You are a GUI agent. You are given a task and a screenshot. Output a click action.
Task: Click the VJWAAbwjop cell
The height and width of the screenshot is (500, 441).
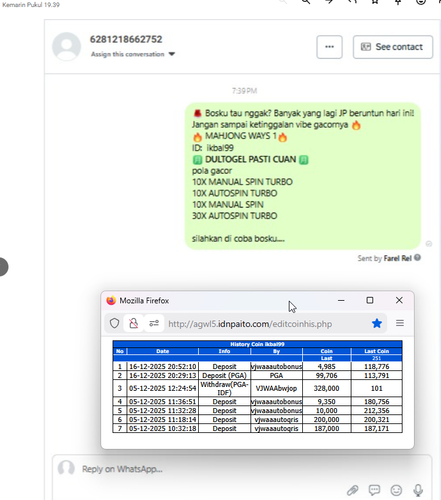pyautogui.click(x=276, y=388)
